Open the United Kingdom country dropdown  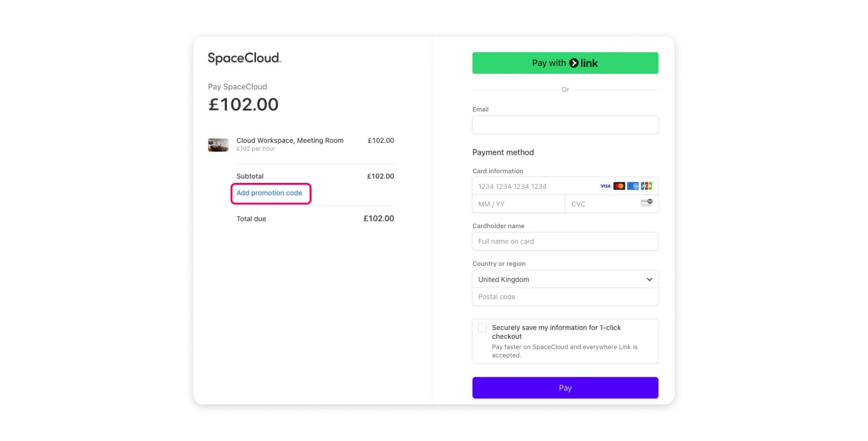[565, 279]
